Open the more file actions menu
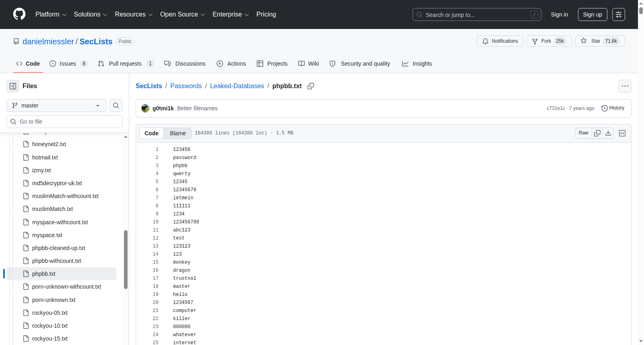 pos(625,86)
